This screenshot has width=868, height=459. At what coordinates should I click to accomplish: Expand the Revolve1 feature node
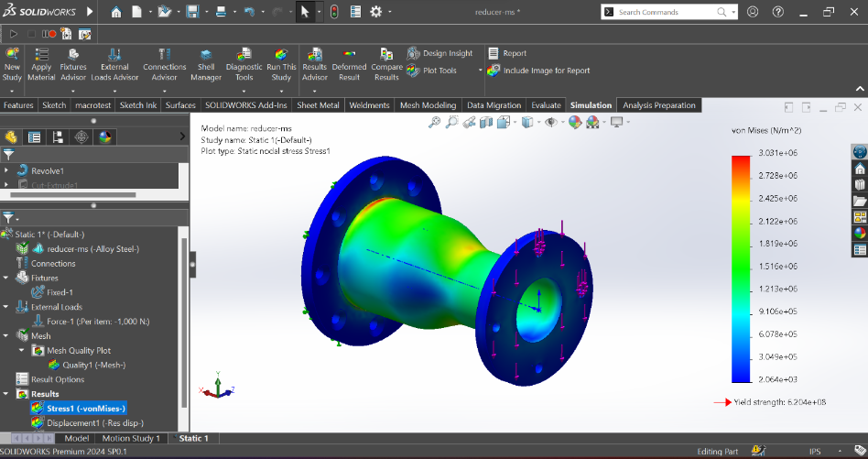click(x=7, y=171)
